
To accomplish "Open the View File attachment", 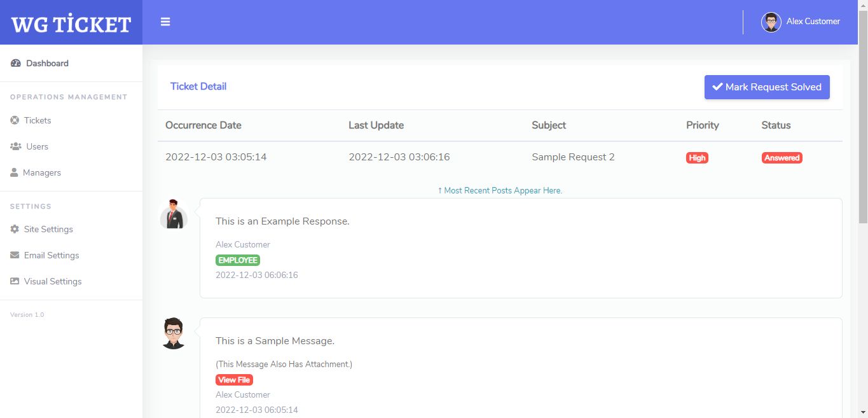I will point(234,380).
